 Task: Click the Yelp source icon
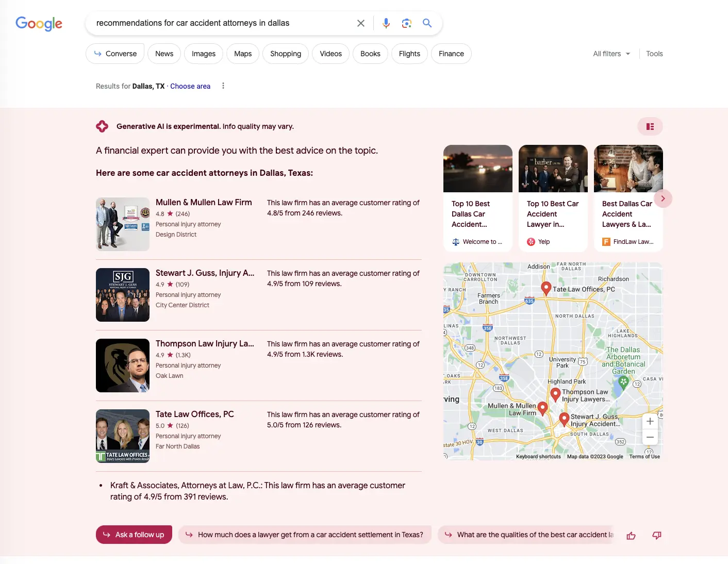pos(531,242)
